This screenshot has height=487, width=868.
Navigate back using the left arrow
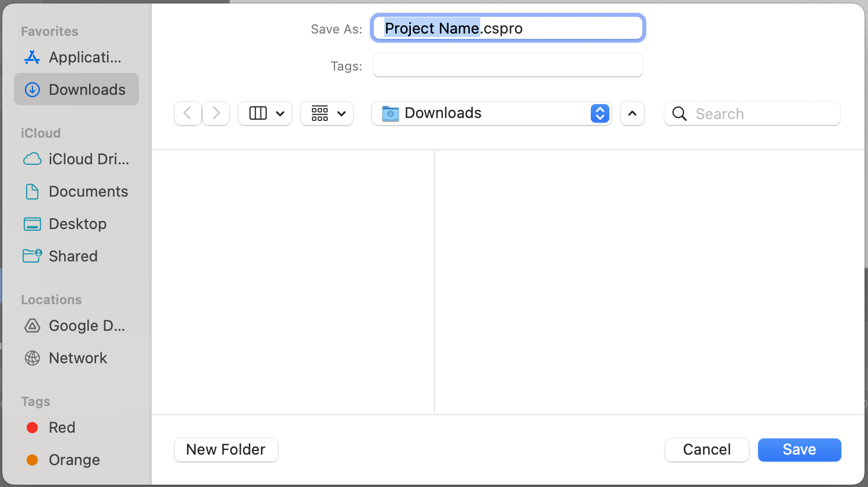188,113
